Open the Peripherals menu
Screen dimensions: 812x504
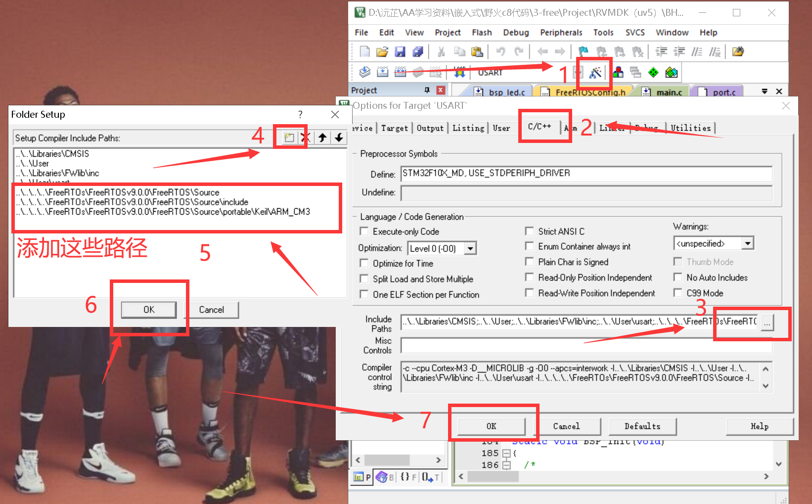[561, 32]
